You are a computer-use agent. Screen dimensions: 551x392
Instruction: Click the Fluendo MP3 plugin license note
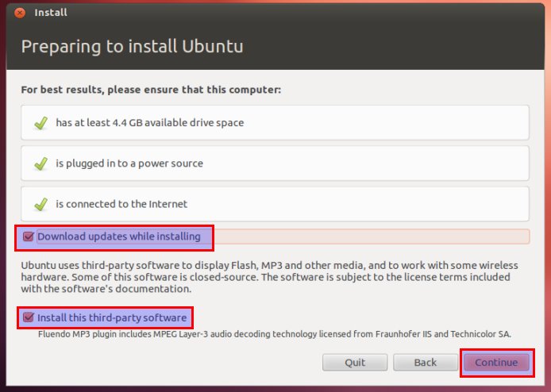tap(275, 334)
